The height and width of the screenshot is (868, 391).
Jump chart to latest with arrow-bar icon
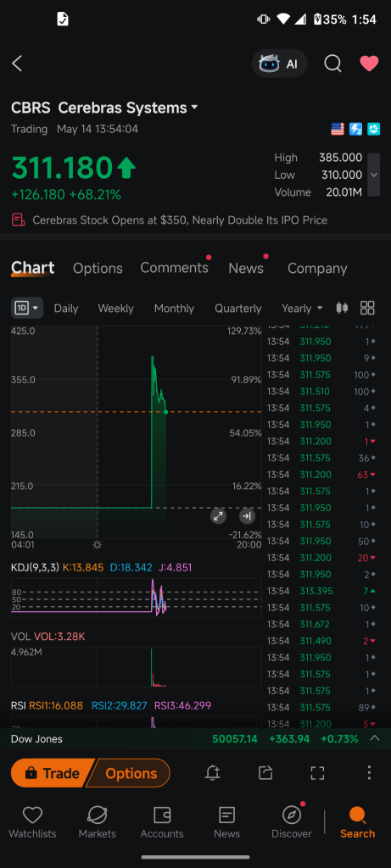click(x=247, y=516)
